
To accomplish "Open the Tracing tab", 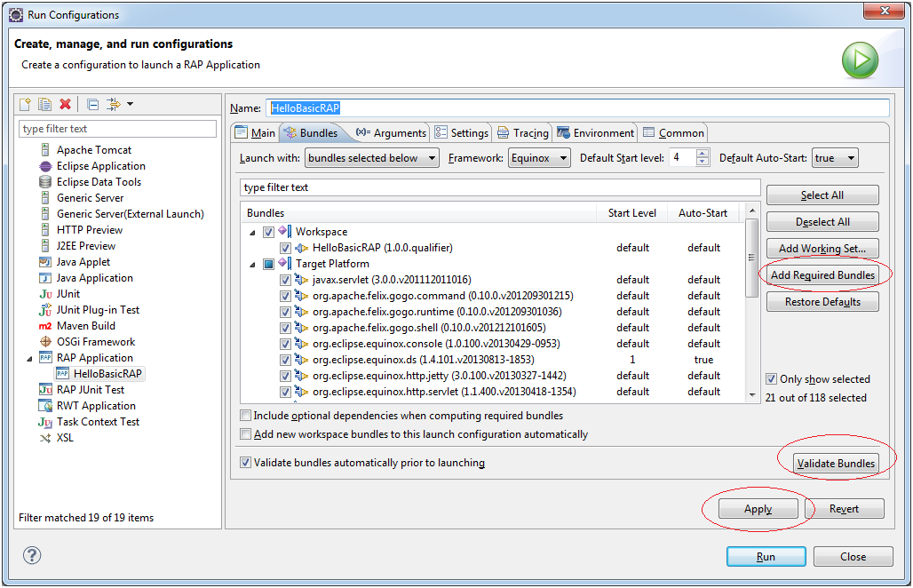I will tap(523, 132).
